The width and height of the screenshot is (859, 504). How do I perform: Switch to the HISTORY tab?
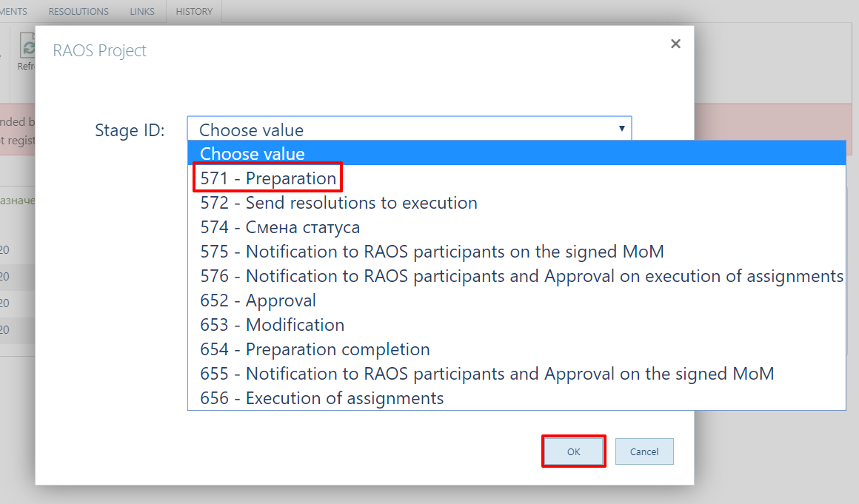[194, 12]
